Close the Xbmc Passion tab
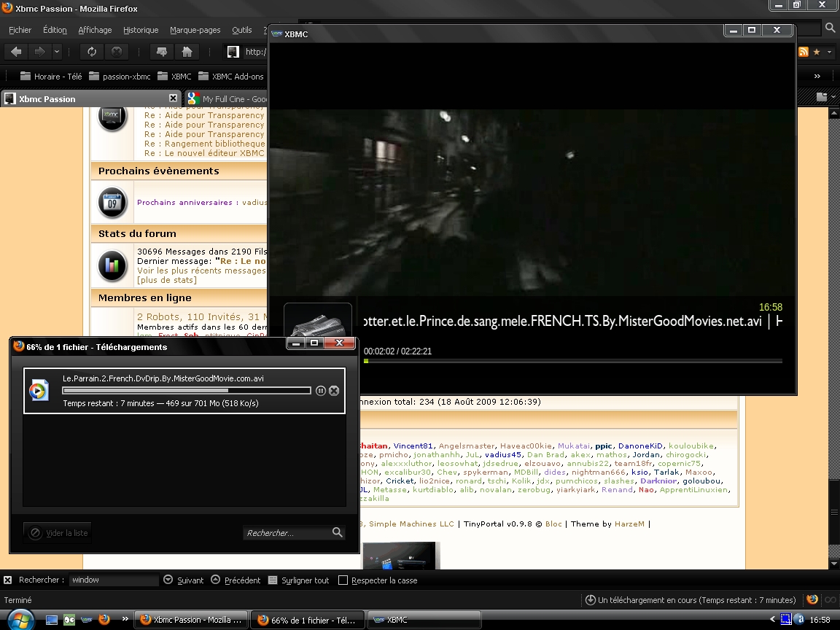 tap(173, 98)
